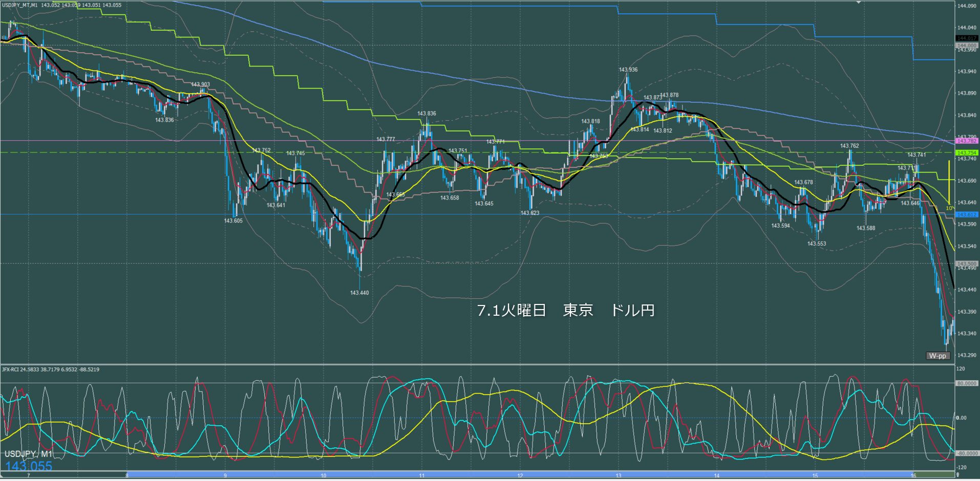Screen dimensions: 980x481
Task: Click the 143.623 price label
Action: (530, 213)
